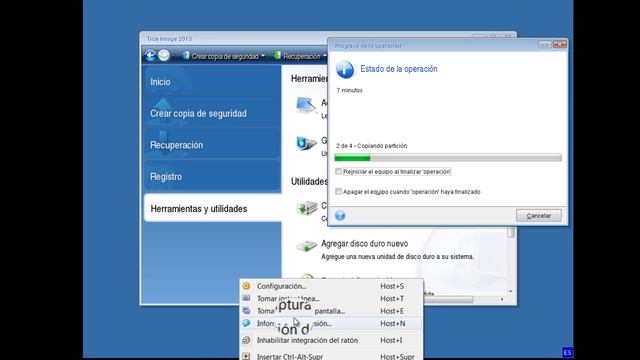The height and width of the screenshot is (360, 640).
Task: Click the Configuración gear icon in menu
Action: pos(246,286)
